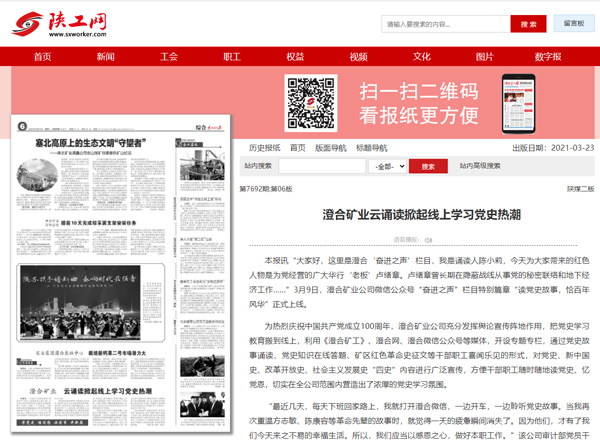Click the group of men photo on page preview
Screen dimensions: 600x442
coord(202,404)
